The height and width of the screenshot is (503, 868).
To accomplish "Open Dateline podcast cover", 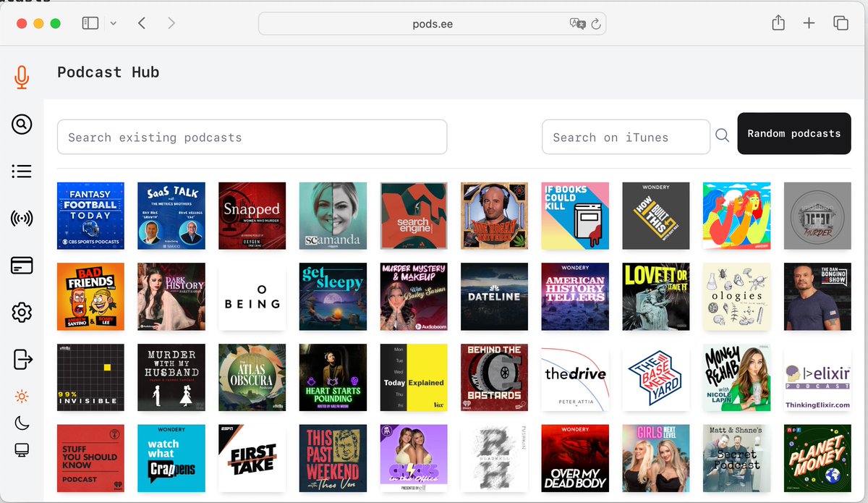I will tap(495, 297).
